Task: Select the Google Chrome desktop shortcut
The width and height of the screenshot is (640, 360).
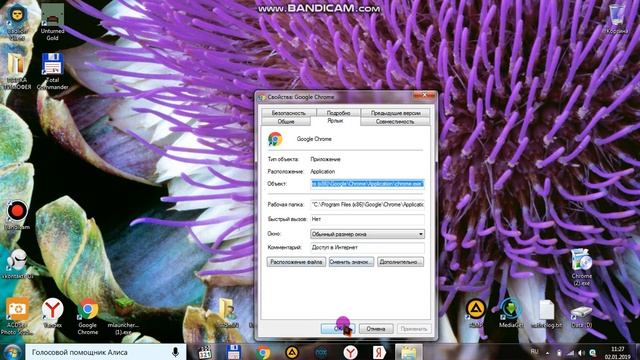Action: coord(88,316)
